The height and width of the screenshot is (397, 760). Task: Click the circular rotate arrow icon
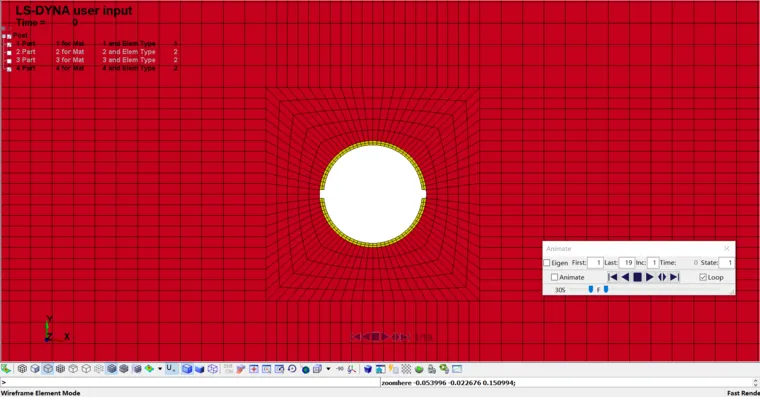[292, 369]
